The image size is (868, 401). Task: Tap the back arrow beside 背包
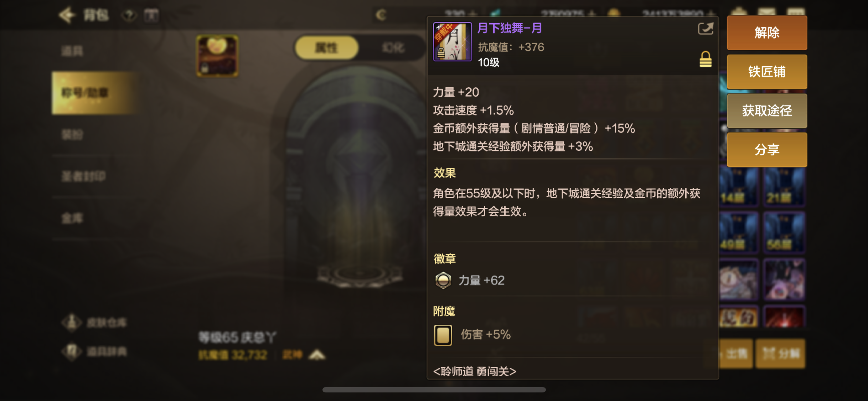tap(67, 15)
